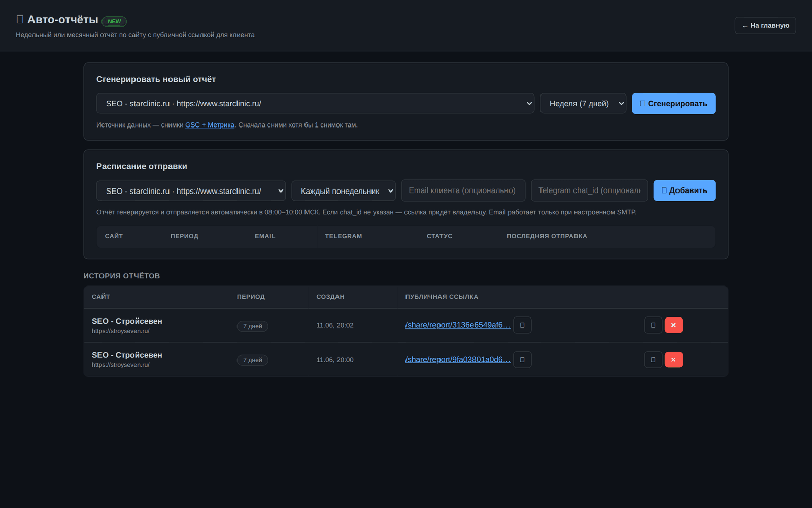Click the ИСТОРИЯ ОТЧЁТОВ heading

122,276
